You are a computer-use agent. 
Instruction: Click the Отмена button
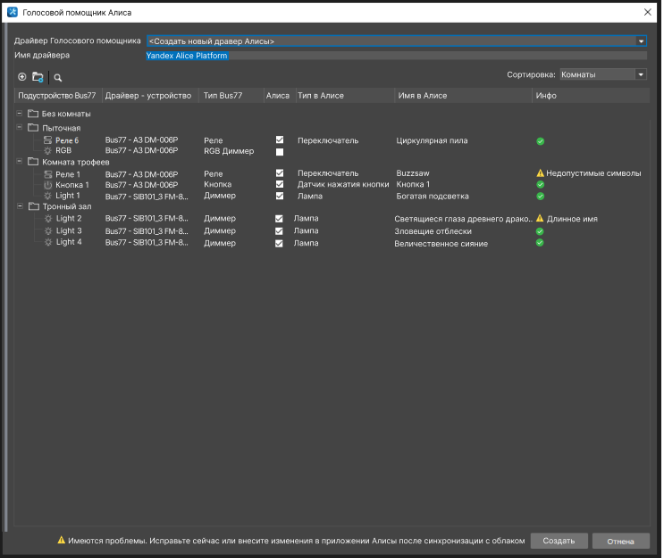[620, 541]
